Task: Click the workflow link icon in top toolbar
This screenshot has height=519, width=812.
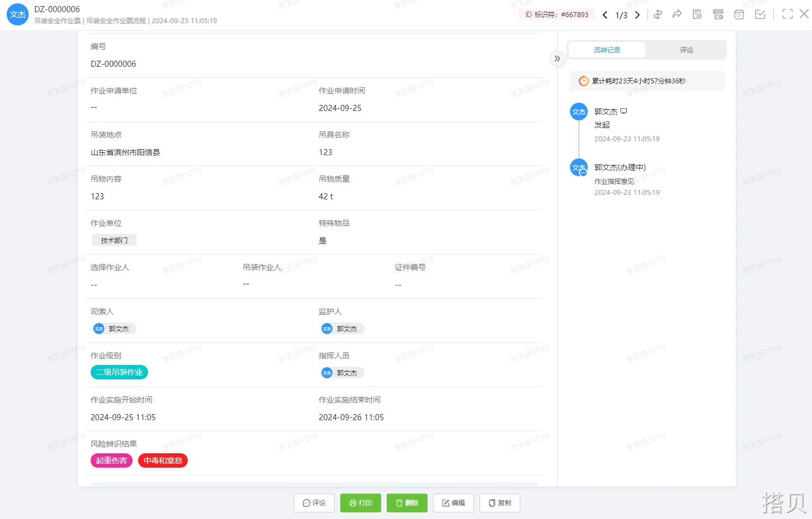Action: click(657, 14)
